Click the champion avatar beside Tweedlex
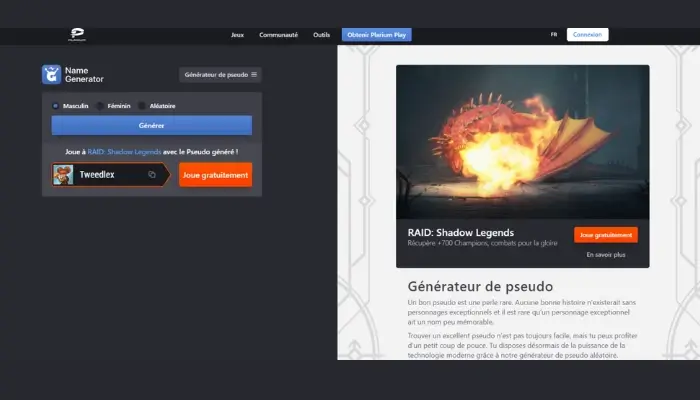The width and height of the screenshot is (700, 400). point(63,174)
